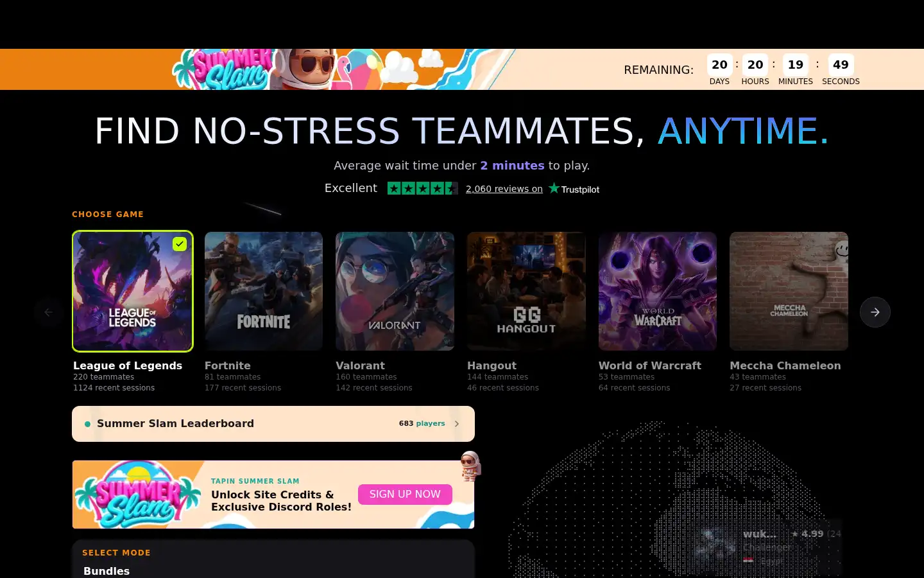Select the GG Hangout card
This screenshot has width=924, height=578.
point(526,291)
